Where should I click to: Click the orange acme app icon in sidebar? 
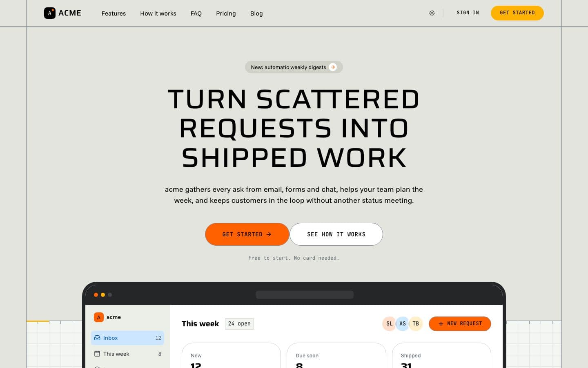(98, 317)
